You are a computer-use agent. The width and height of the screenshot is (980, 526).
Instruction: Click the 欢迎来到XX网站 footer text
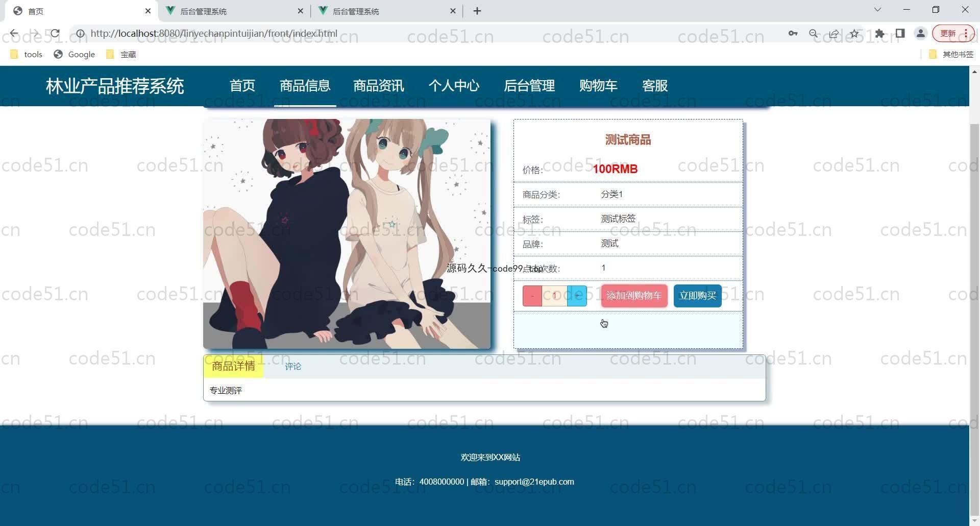(491, 457)
